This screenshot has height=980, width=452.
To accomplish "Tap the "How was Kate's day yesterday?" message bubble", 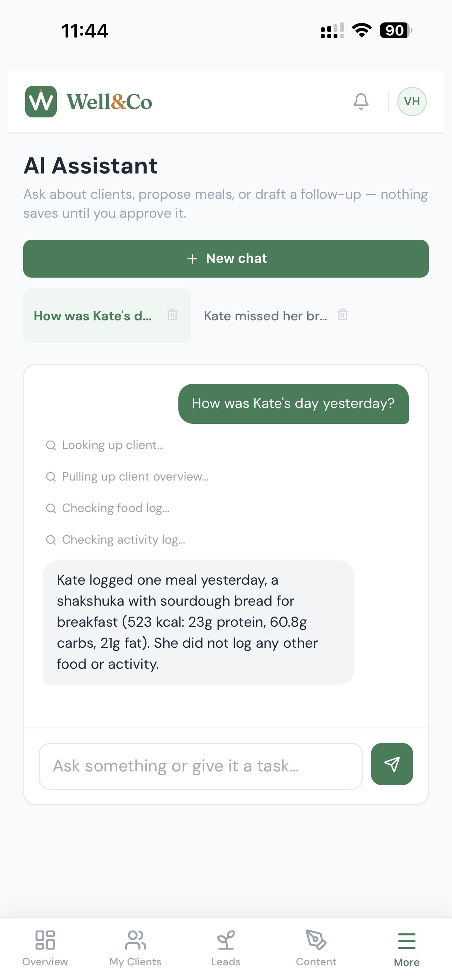I will click(x=293, y=404).
